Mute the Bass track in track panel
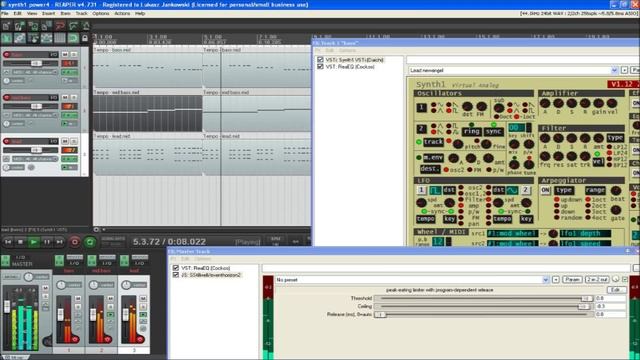This screenshot has height=360, width=640. (x=65, y=54)
